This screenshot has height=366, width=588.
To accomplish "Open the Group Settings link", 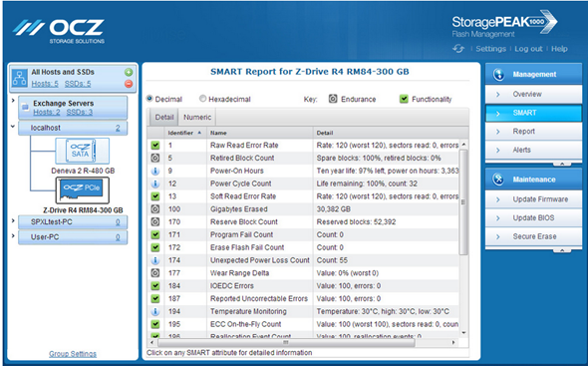I will [x=73, y=354].
